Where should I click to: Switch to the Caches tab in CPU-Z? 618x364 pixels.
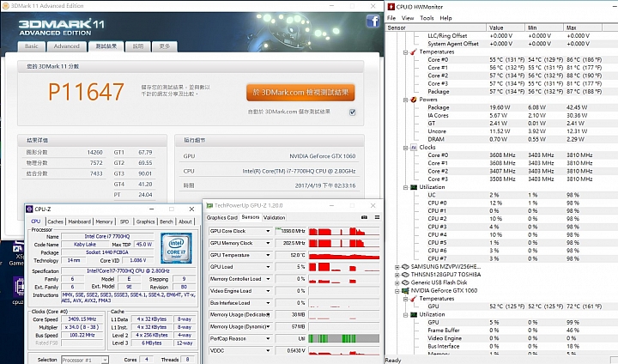coord(55,221)
